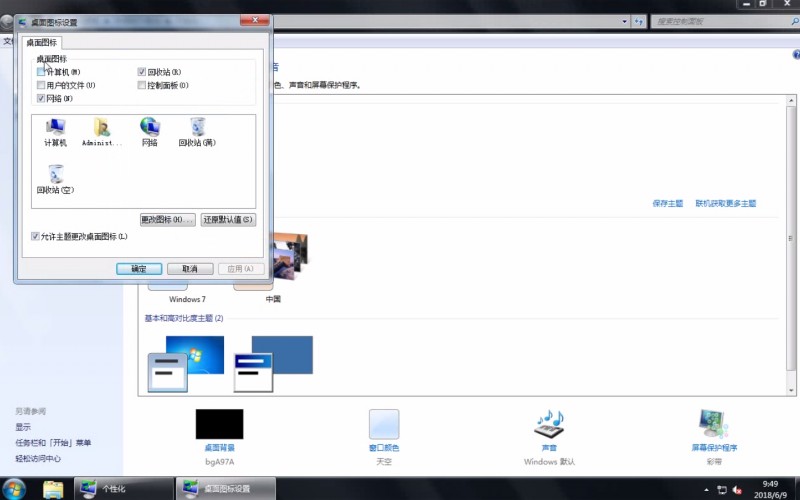Open 桌面背景 black wallpaper icon
The image size is (800, 500).
click(x=219, y=423)
